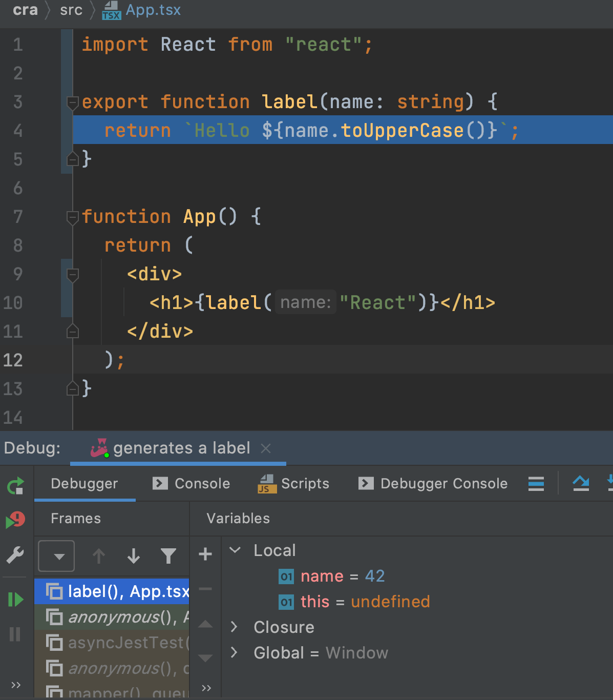Resume program with green play icon
This screenshot has width=613, height=700.
point(15,599)
